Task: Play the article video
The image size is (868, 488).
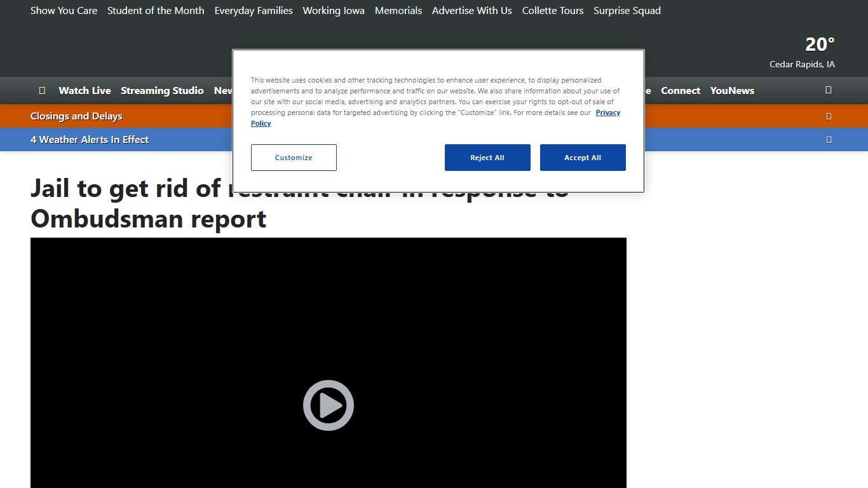Action: click(328, 405)
